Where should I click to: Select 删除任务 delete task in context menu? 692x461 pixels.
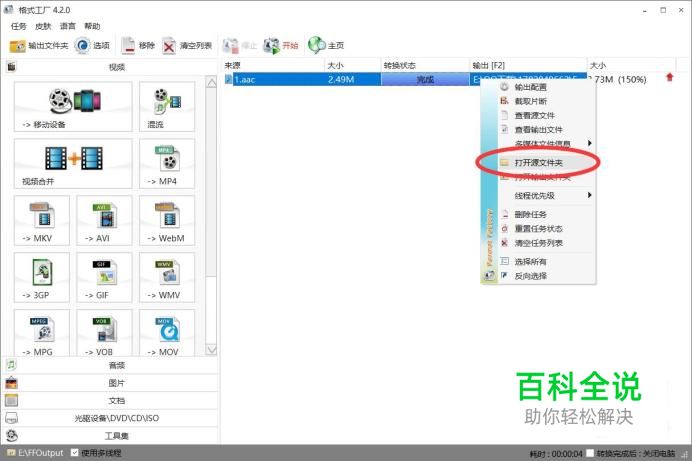coord(547,214)
